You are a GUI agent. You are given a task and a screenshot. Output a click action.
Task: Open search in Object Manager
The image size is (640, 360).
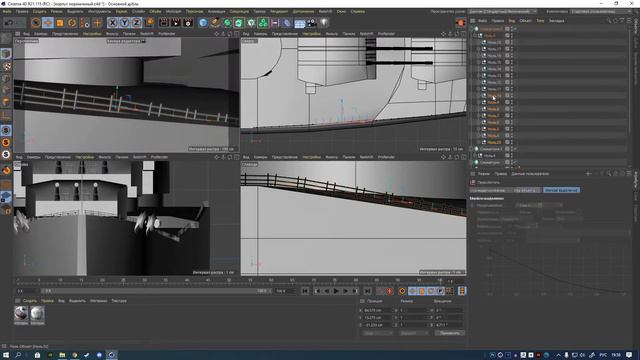tap(609, 20)
